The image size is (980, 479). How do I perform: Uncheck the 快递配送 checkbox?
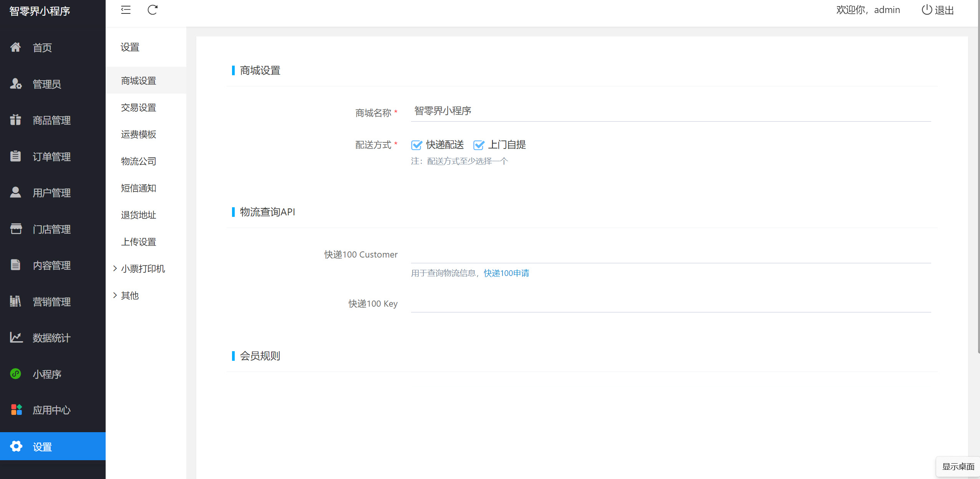416,145
